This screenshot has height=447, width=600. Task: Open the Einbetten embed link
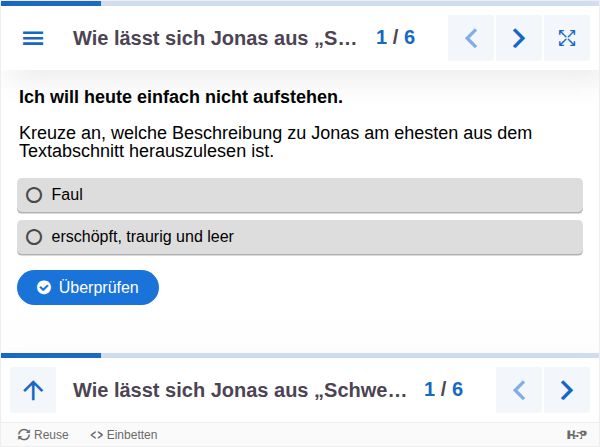pyautogui.click(x=124, y=435)
